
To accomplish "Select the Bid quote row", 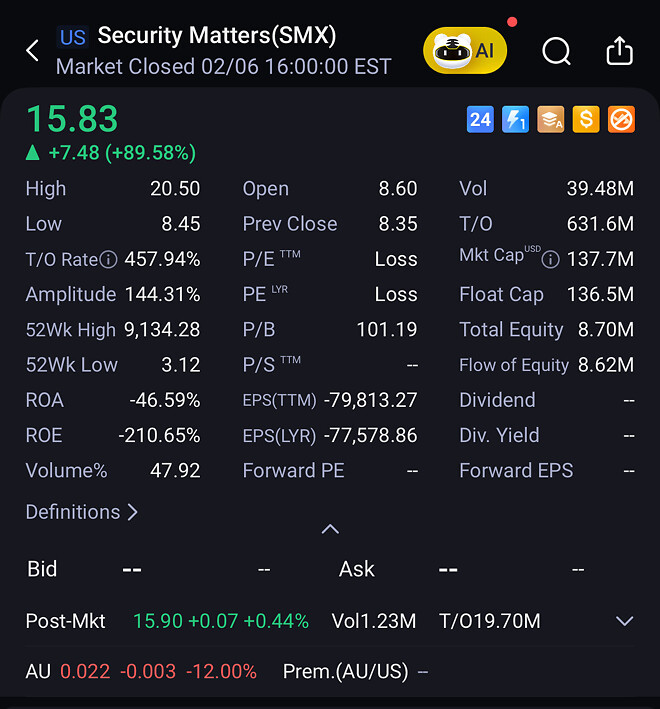I will click(150, 569).
